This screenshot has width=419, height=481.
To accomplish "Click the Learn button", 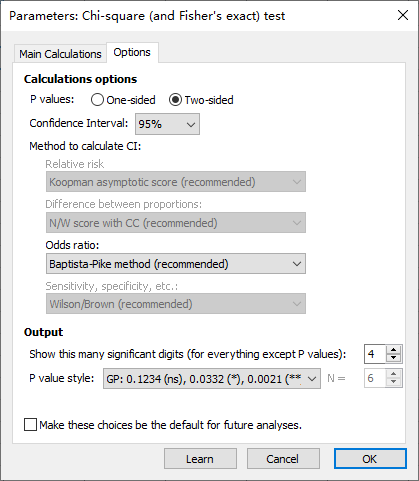I will tap(200, 459).
